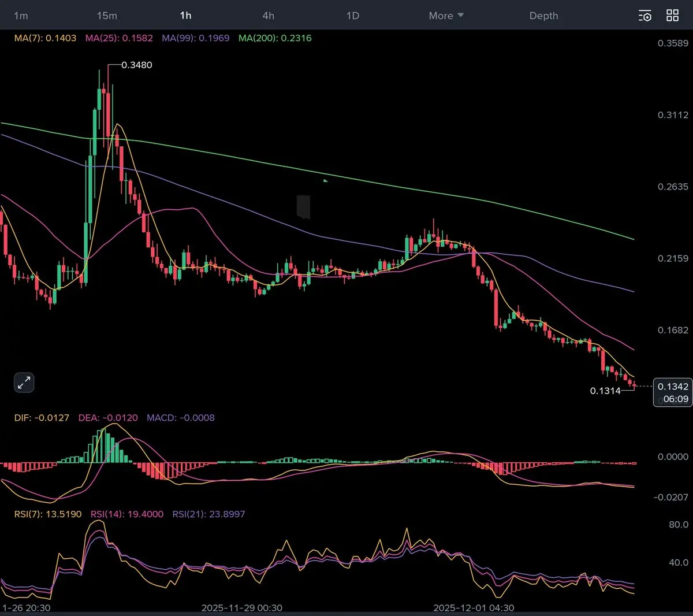The image size is (693, 616).
Task: Click the 0.1682 price axis label
Action: pyautogui.click(x=673, y=330)
